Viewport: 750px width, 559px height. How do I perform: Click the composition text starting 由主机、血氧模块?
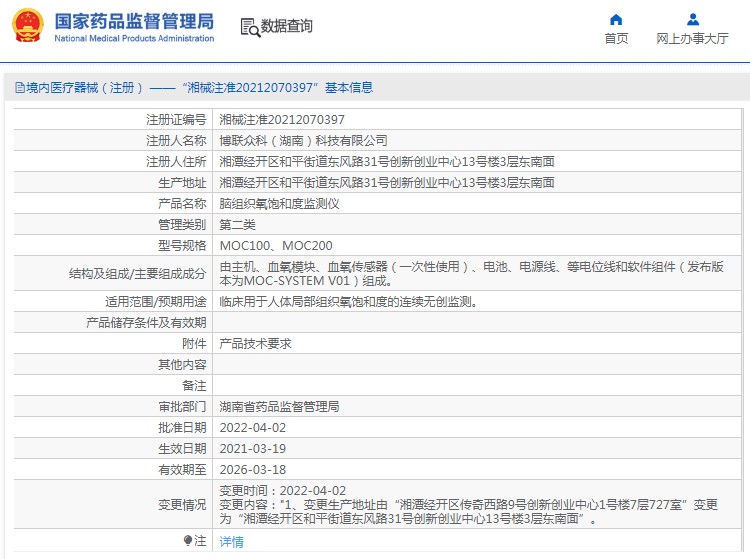pos(471,274)
